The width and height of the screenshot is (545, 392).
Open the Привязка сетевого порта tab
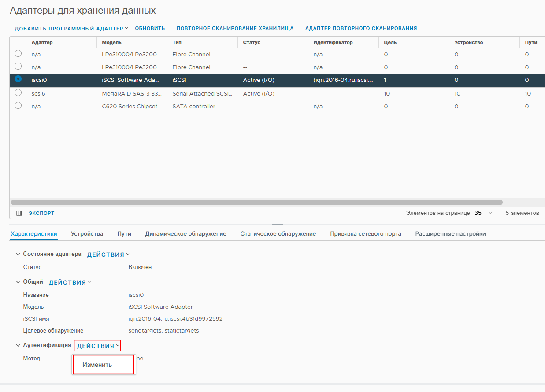(366, 234)
